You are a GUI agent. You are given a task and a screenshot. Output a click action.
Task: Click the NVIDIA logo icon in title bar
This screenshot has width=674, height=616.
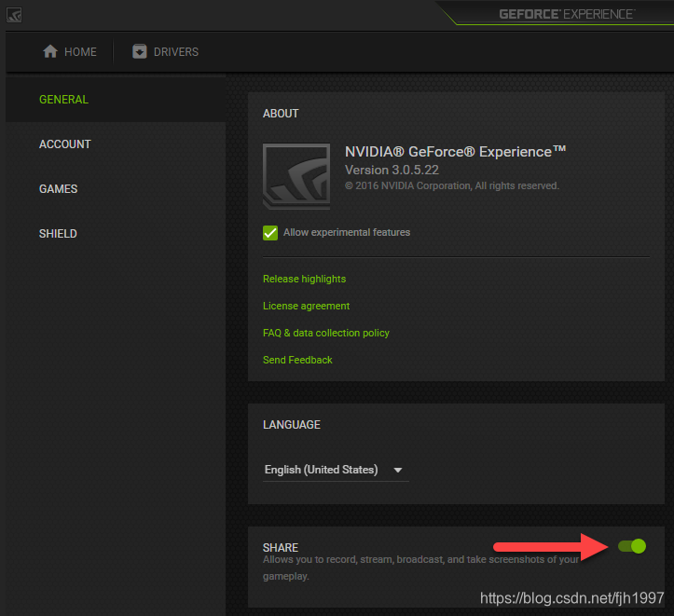point(14,16)
